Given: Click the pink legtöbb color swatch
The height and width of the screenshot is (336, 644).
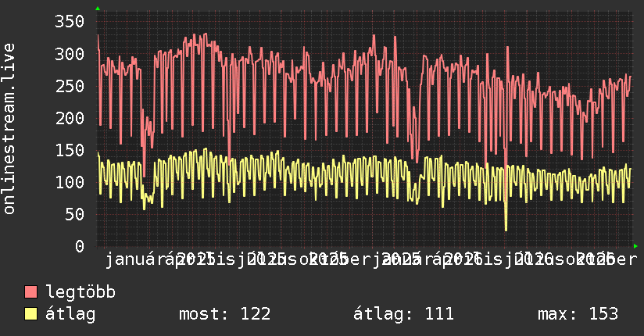Looking at the screenshot, I should coord(30,292).
